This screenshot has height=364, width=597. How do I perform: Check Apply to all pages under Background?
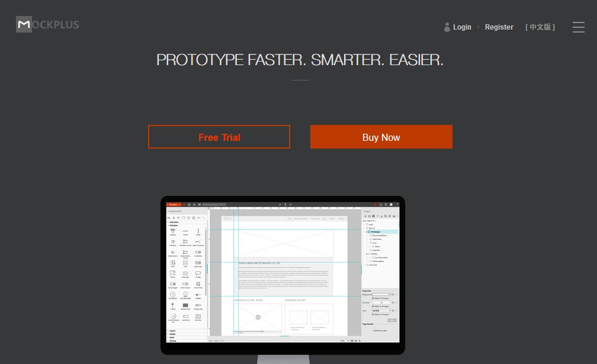[373, 298]
